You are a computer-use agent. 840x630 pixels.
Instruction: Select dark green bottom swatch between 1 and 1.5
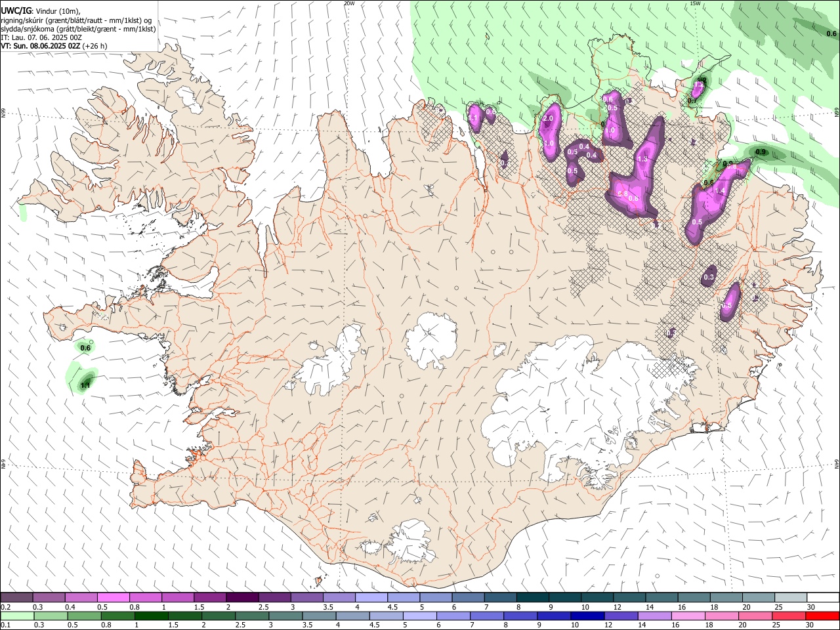pos(152,616)
